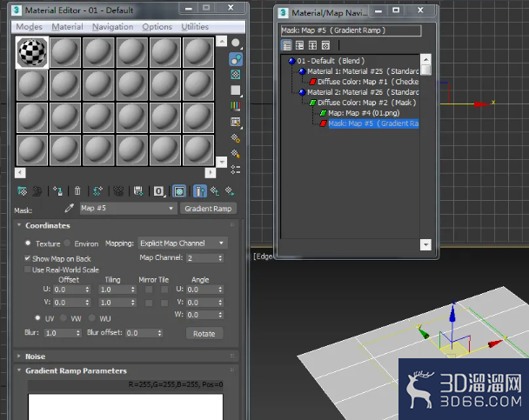Click the V Tiling input field
This screenshot has width=529, height=420.
[x=114, y=303]
